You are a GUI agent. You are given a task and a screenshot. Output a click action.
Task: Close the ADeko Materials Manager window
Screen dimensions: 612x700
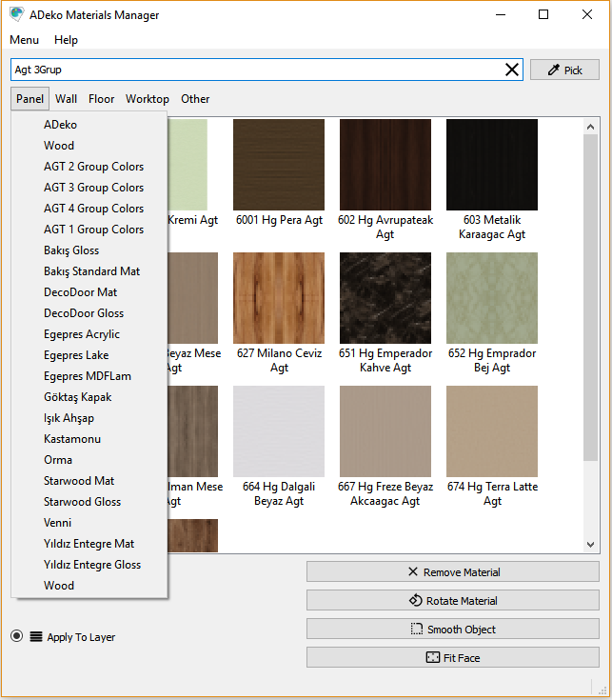[587, 14]
